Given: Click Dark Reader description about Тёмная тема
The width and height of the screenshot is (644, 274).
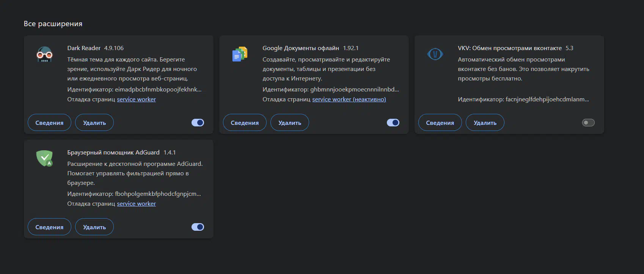Looking at the screenshot, I should click(x=132, y=69).
